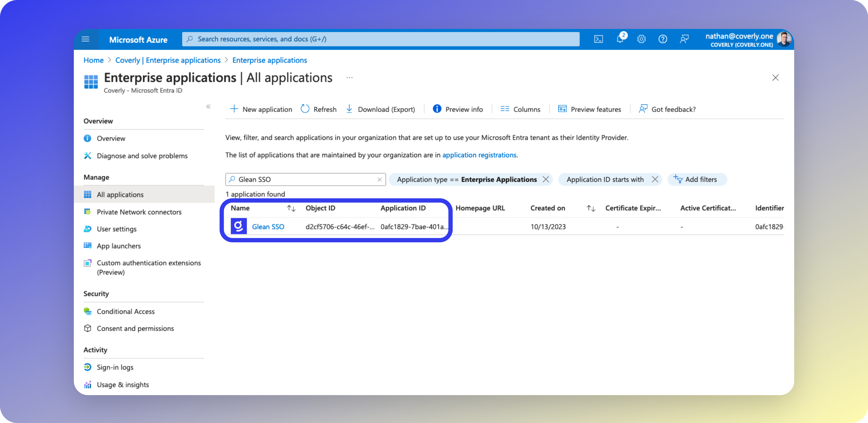Open the Azure portal hamburger menu
Screen dimensions: 868x423
click(x=86, y=39)
